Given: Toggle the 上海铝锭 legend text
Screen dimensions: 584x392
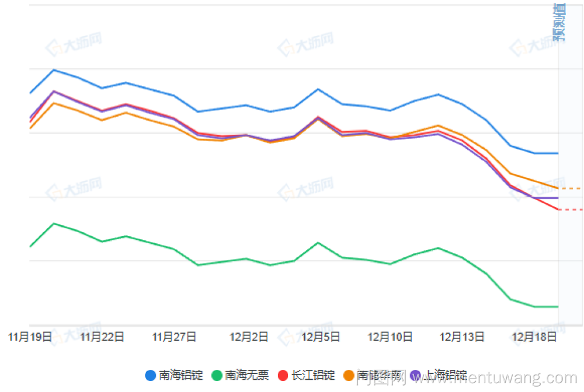Looking at the screenshot, I should [446, 375].
